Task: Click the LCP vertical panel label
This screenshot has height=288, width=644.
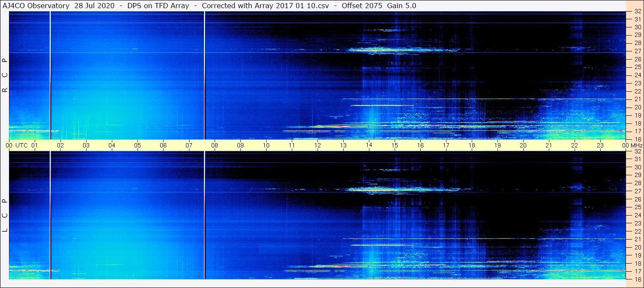Action: (x=5, y=215)
